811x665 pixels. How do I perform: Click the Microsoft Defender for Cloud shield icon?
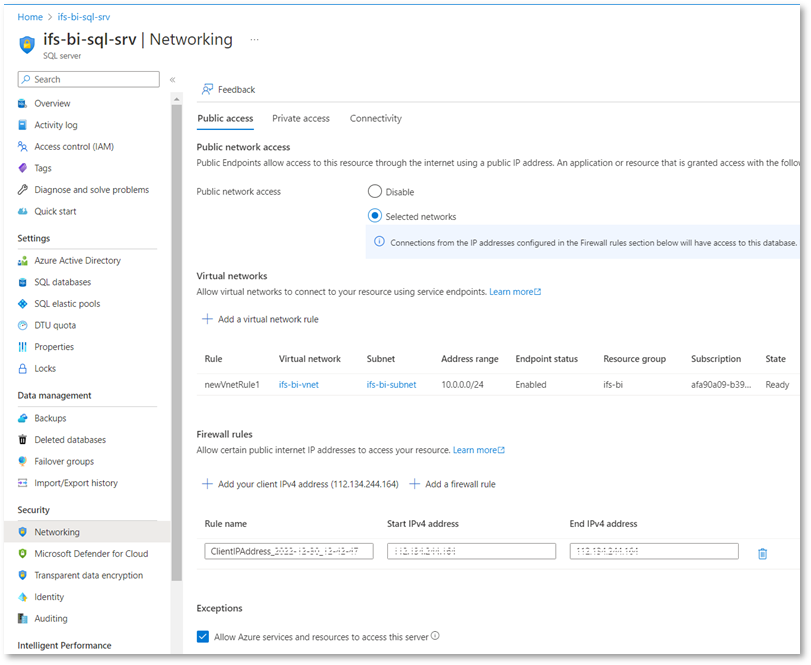(x=22, y=554)
